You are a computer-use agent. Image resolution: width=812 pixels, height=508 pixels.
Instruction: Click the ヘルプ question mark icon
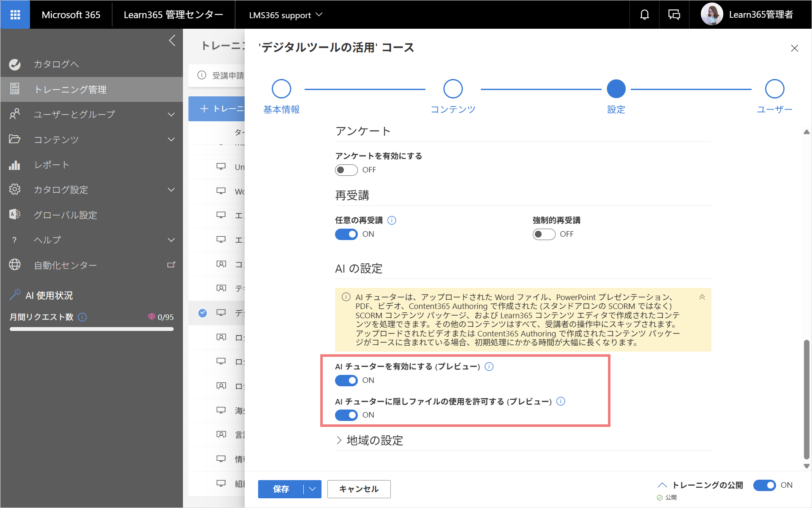click(15, 240)
